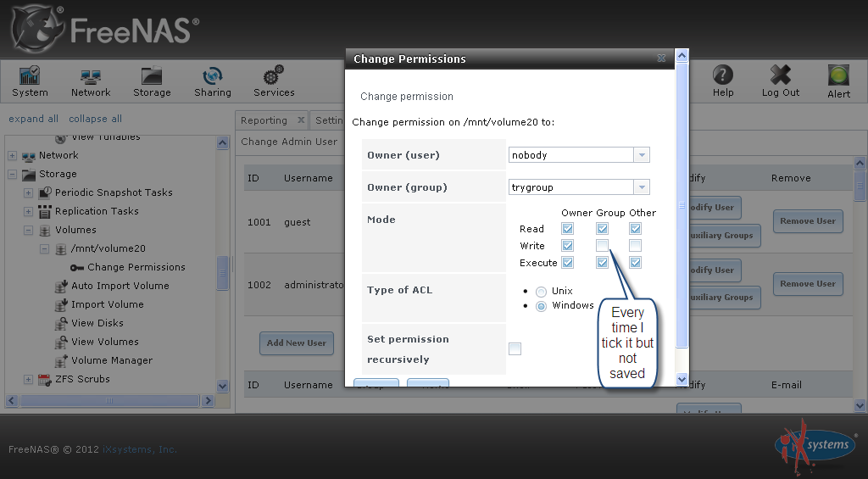
Task: Open the Services toolbar icon
Action: 274,75
